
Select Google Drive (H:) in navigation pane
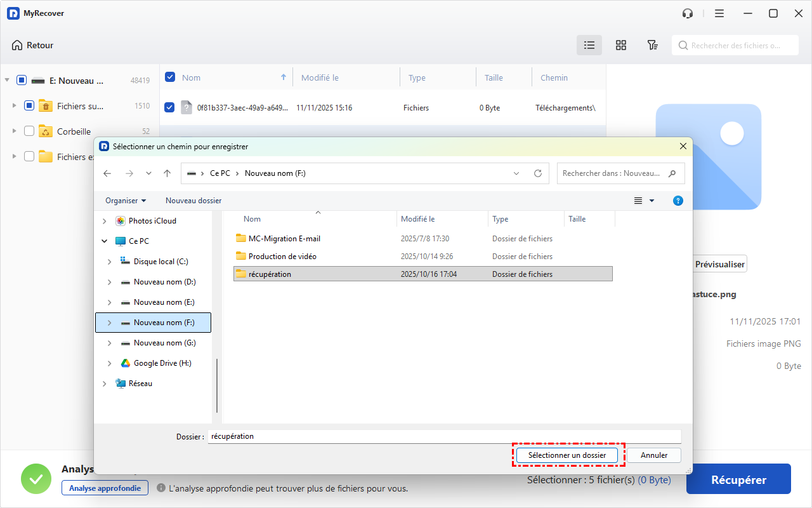162,363
